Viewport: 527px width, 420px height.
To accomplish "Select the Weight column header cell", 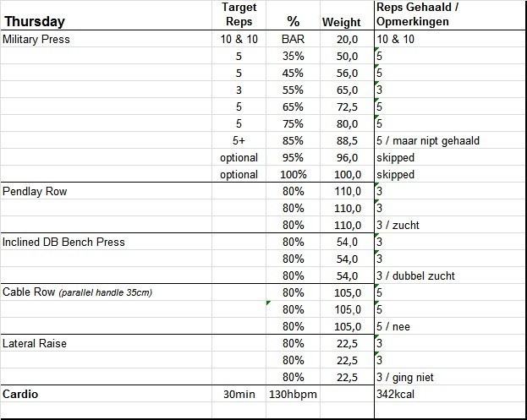I will click(342, 22).
